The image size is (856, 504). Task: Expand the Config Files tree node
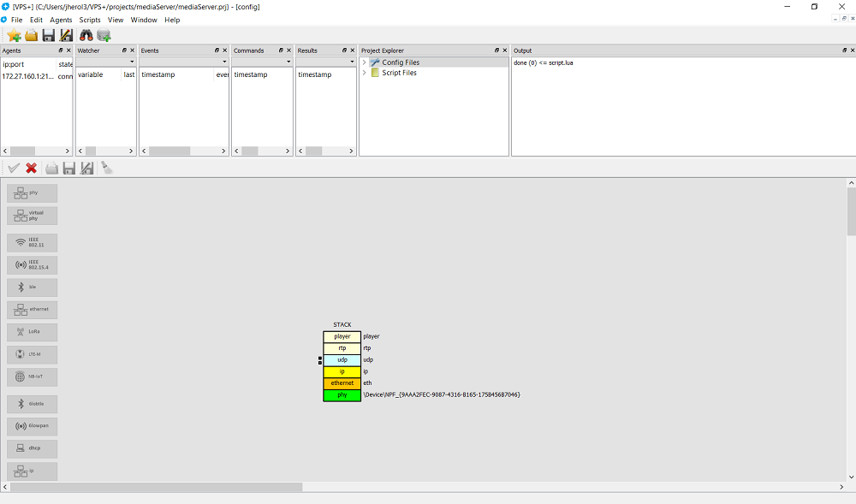click(x=365, y=62)
